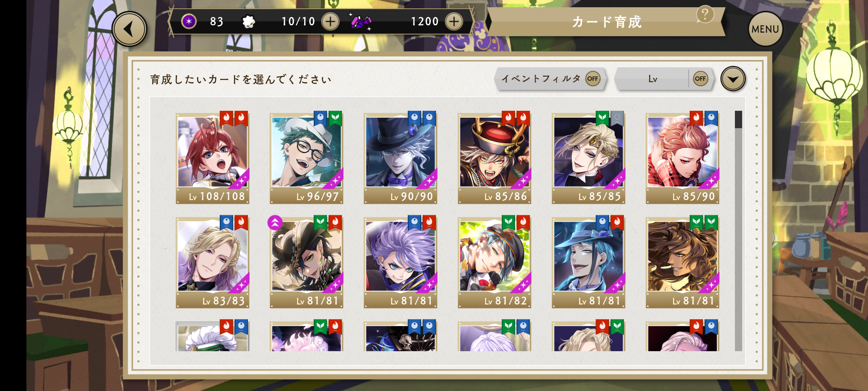The height and width of the screenshot is (391, 868).
Task: Tap the pink upgrade arrow badge on the Lv 81/81 card
Action: 275,222
